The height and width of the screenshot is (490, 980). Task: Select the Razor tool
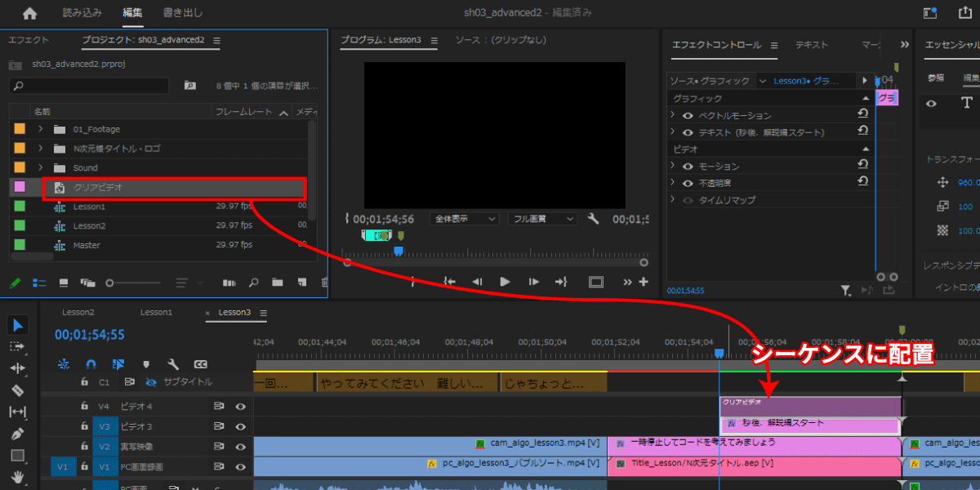pos(18,390)
